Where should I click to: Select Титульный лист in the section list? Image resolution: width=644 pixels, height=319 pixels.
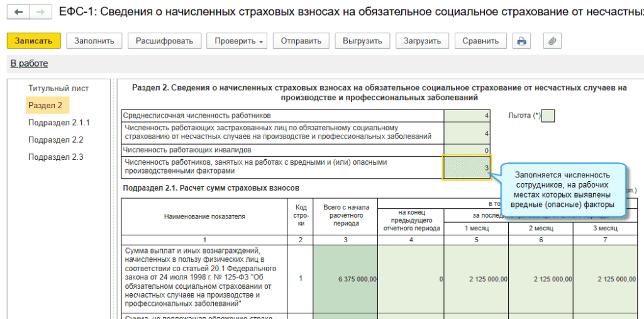click(x=58, y=88)
